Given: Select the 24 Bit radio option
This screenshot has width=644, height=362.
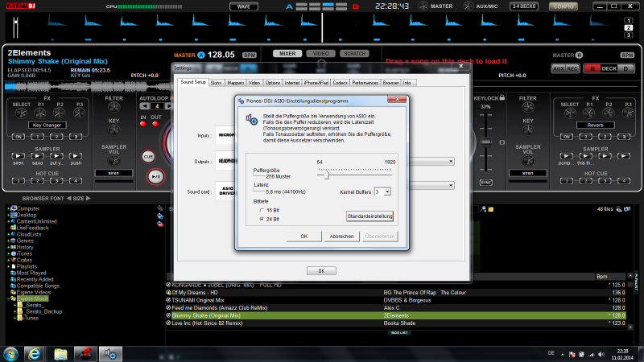Looking at the screenshot, I should tap(261, 218).
